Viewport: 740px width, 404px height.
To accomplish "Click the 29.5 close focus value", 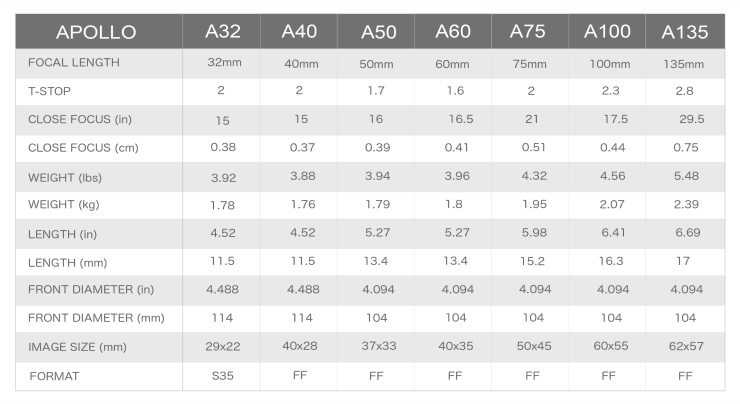I will pyautogui.click(x=690, y=119).
